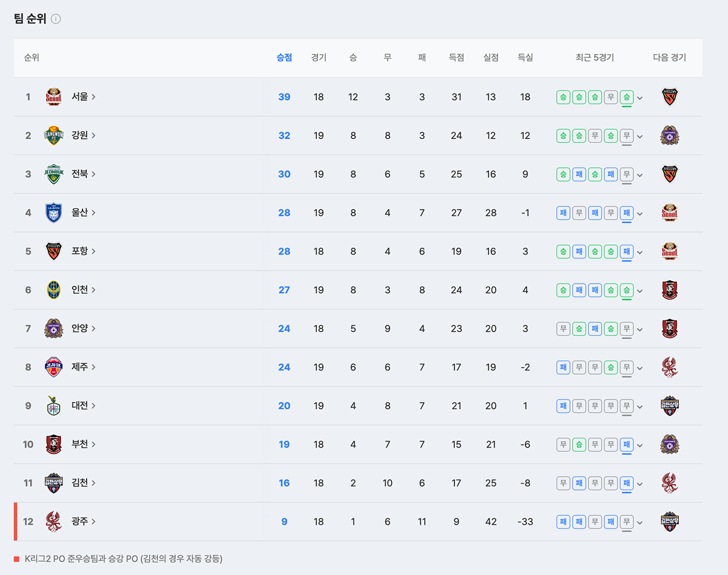This screenshot has height=575, width=728.
Task: Click 광주's next-match opponent logo
Action: (x=670, y=522)
